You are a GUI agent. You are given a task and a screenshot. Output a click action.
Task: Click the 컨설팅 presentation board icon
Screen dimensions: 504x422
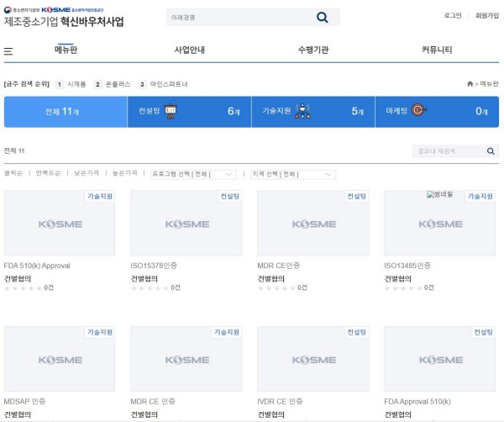(171, 111)
